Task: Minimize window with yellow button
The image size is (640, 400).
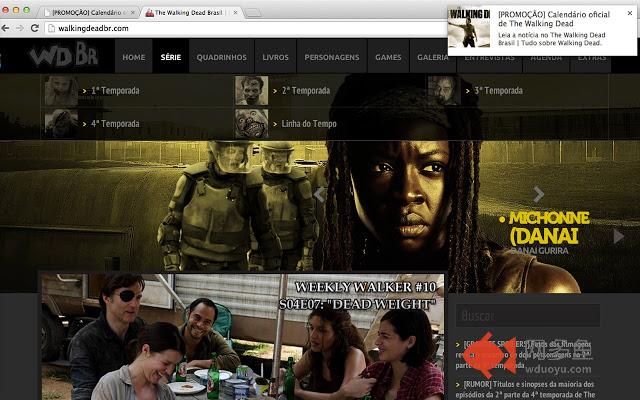Action: click(16, 10)
